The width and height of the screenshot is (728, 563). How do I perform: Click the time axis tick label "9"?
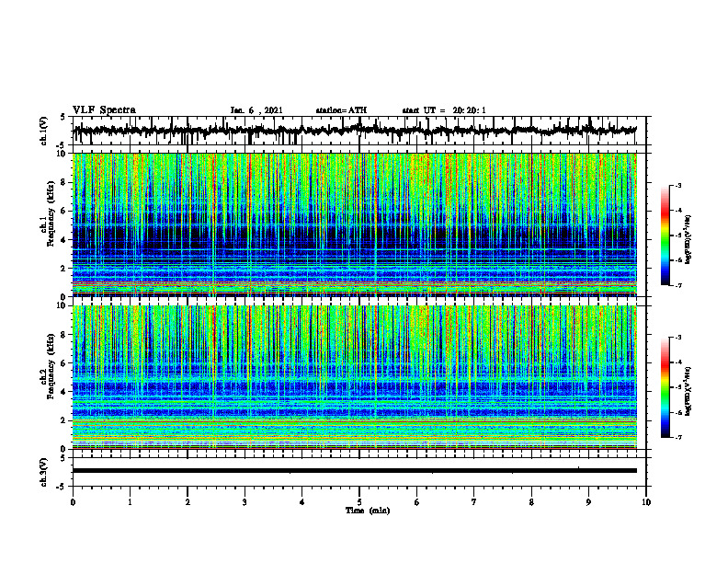click(x=588, y=502)
